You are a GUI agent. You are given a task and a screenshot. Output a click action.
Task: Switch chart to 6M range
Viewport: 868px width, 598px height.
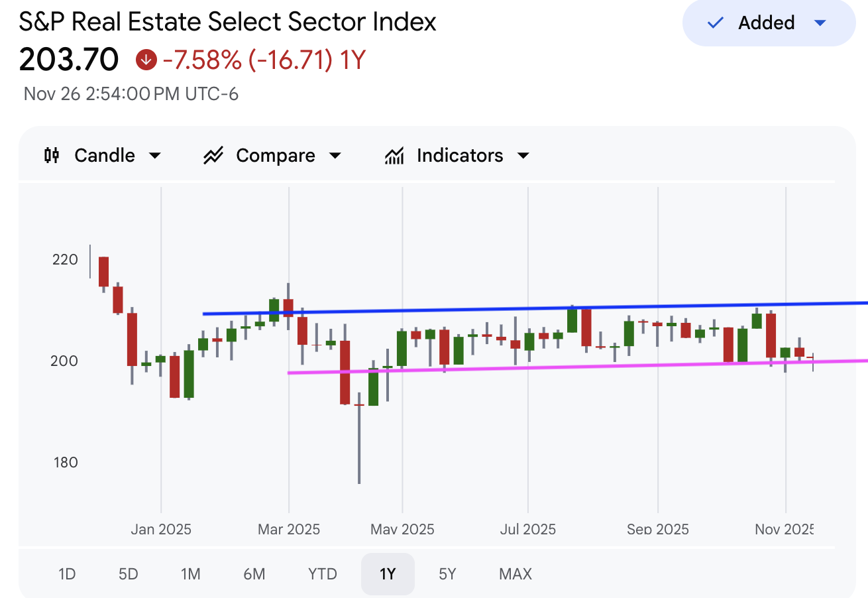tap(254, 573)
